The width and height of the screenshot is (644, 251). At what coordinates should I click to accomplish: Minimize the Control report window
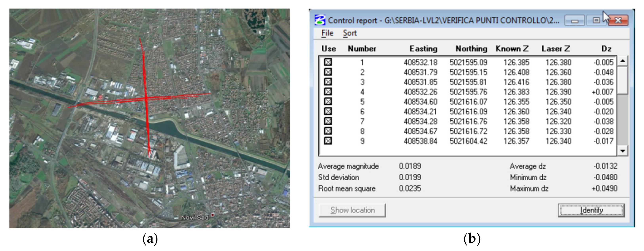click(x=574, y=21)
